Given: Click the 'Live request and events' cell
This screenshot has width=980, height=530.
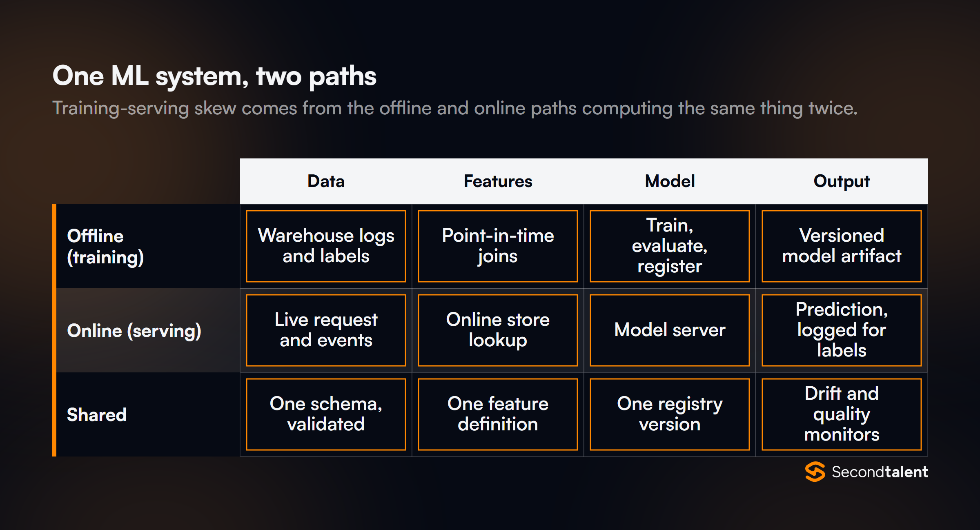Looking at the screenshot, I should point(326,330).
